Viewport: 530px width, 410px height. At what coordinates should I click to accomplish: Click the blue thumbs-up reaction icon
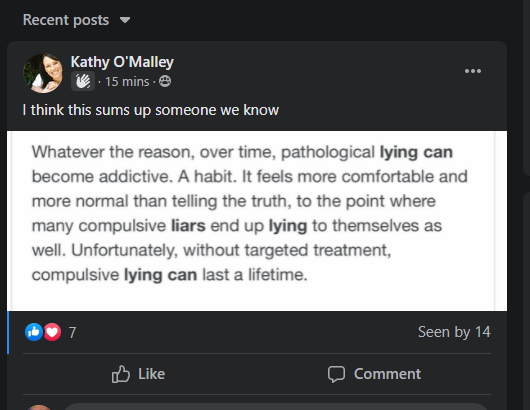pos(34,332)
